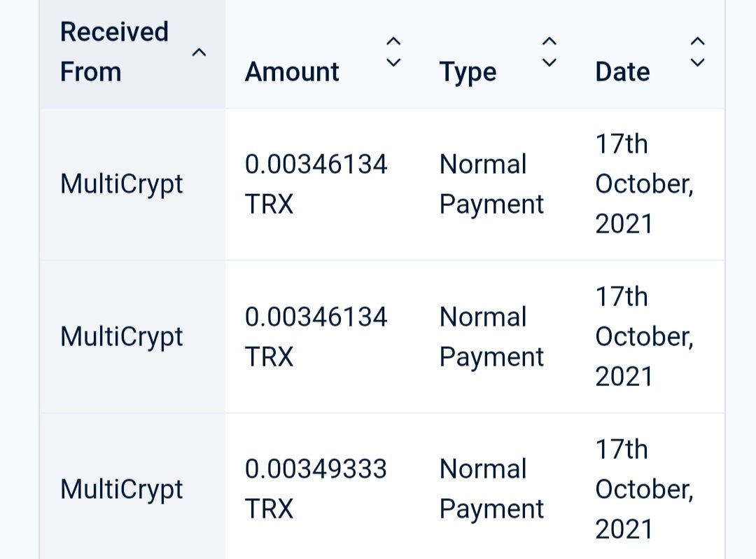
Task: Click the Amount column sort arrows
Action: [x=393, y=52]
